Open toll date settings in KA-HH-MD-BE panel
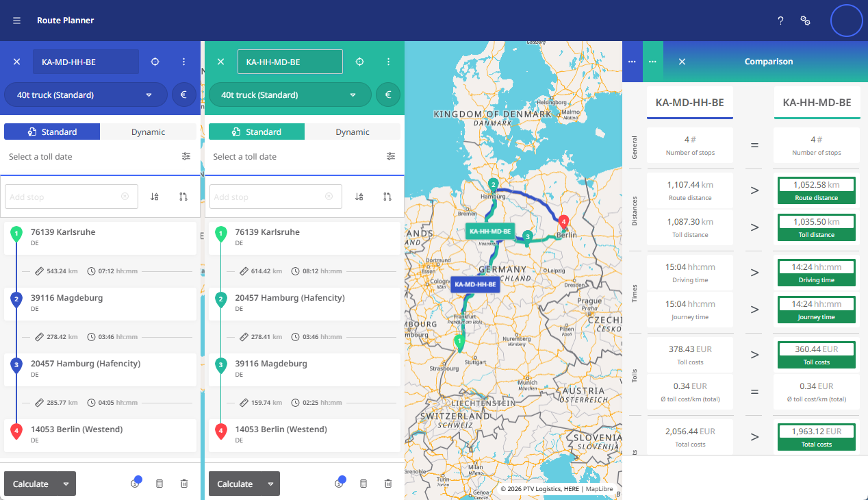 (x=391, y=156)
